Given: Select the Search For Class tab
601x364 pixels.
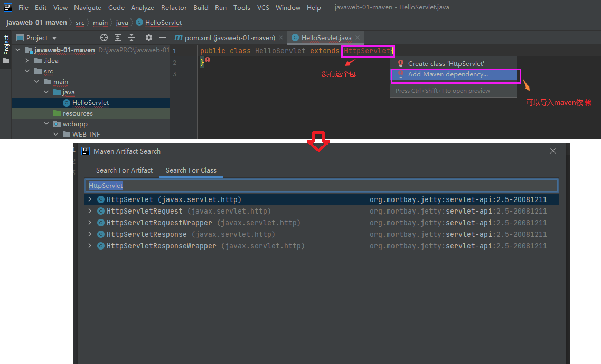Looking at the screenshot, I should coord(191,170).
